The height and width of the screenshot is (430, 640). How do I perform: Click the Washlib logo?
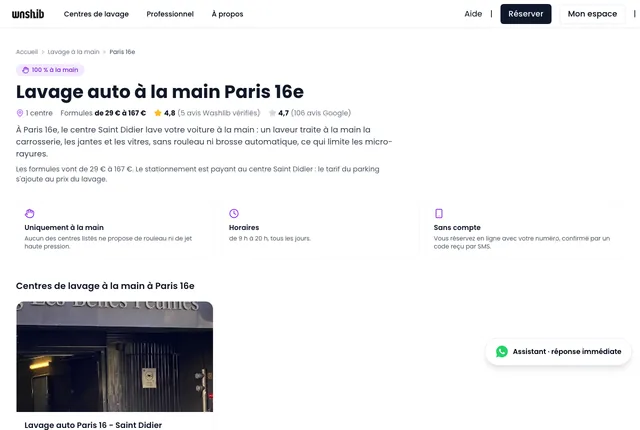click(28, 14)
